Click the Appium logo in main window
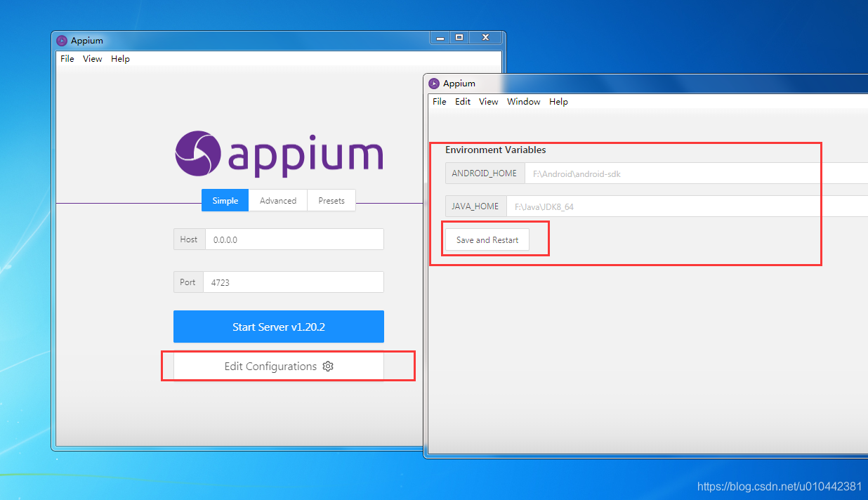The height and width of the screenshot is (500, 868). (x=279, y=153)
